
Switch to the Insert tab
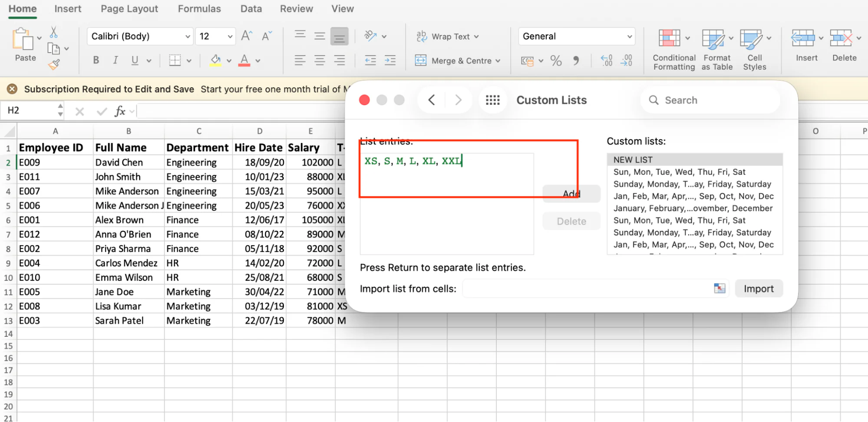point(68,9)
